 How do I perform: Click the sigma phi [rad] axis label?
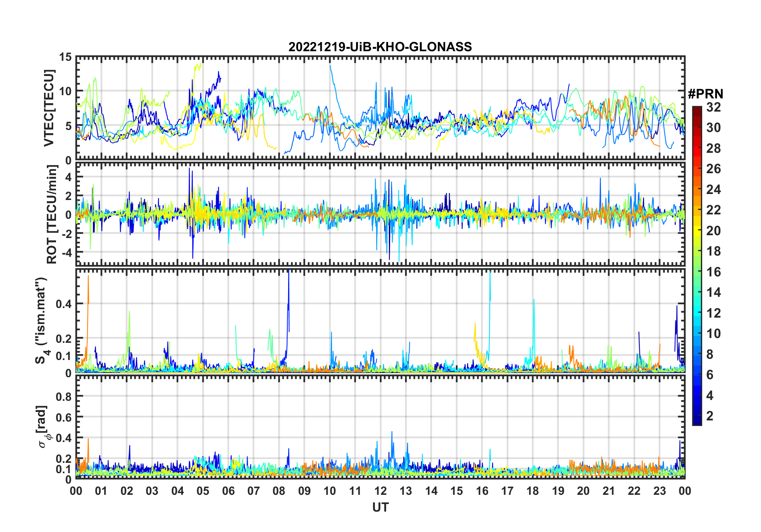tap(43, 427)
